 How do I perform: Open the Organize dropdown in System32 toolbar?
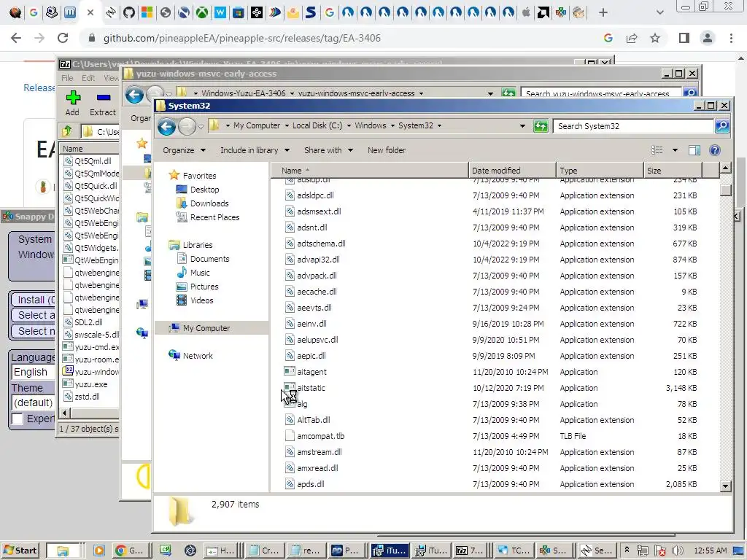[x=184, y=150]
